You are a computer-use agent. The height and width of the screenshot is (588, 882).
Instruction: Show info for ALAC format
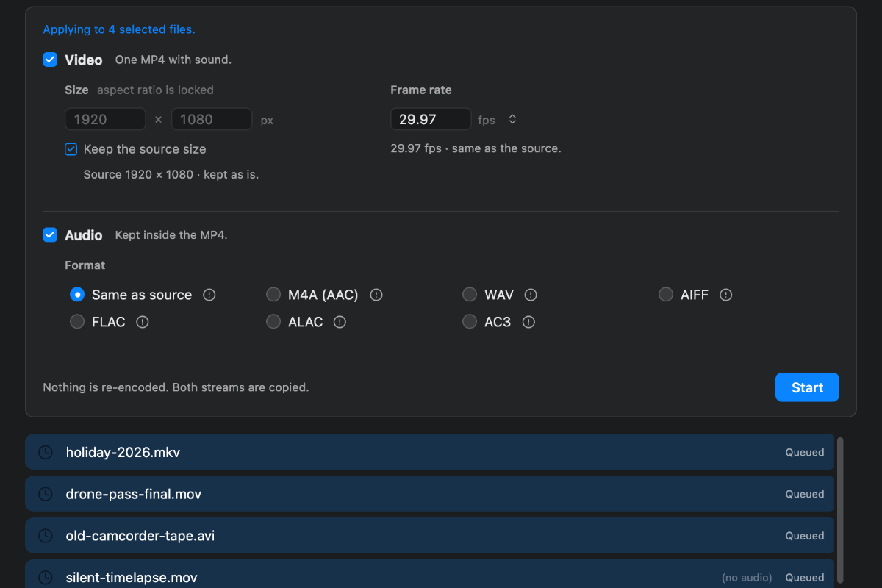coord(340,322)
